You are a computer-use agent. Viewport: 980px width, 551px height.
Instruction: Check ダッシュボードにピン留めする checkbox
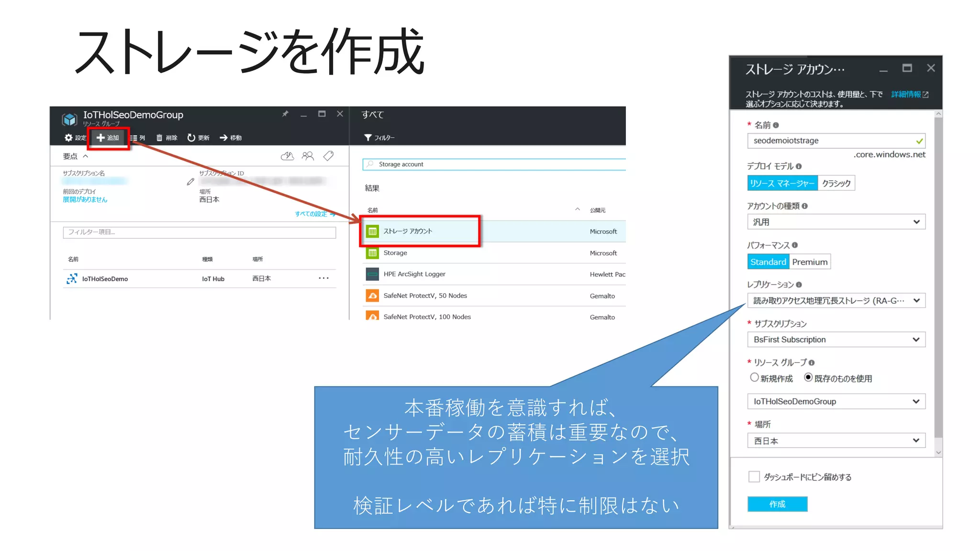(x=754, y=477)
